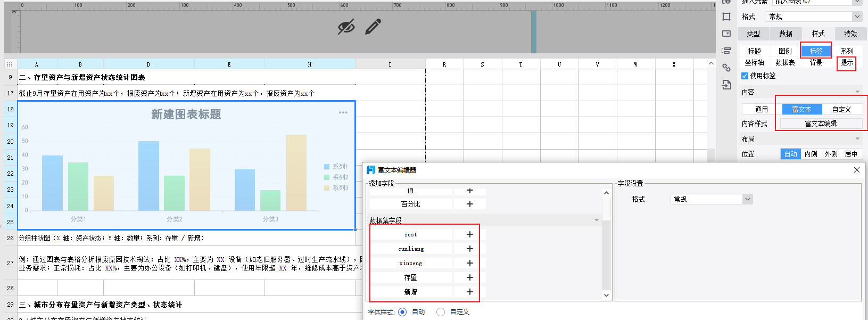Click the import arrow icon in the right sidebar

pos(726,85)
